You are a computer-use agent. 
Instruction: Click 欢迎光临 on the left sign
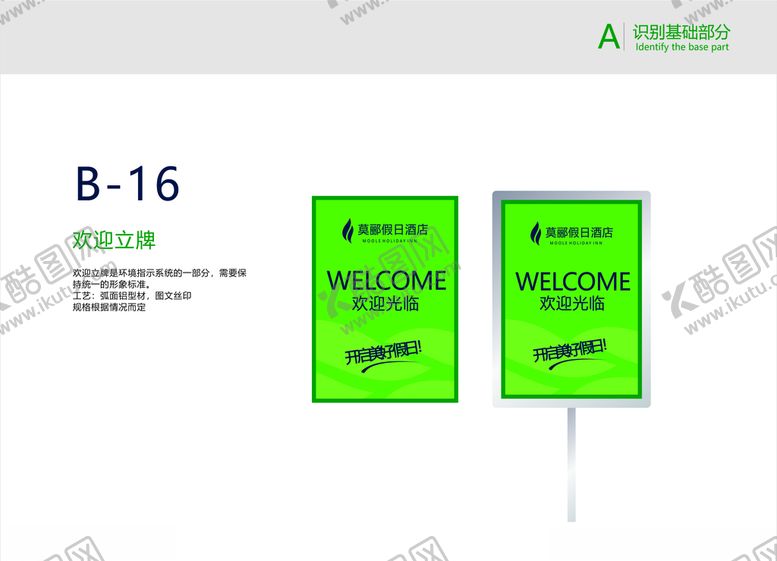[386, 303]
